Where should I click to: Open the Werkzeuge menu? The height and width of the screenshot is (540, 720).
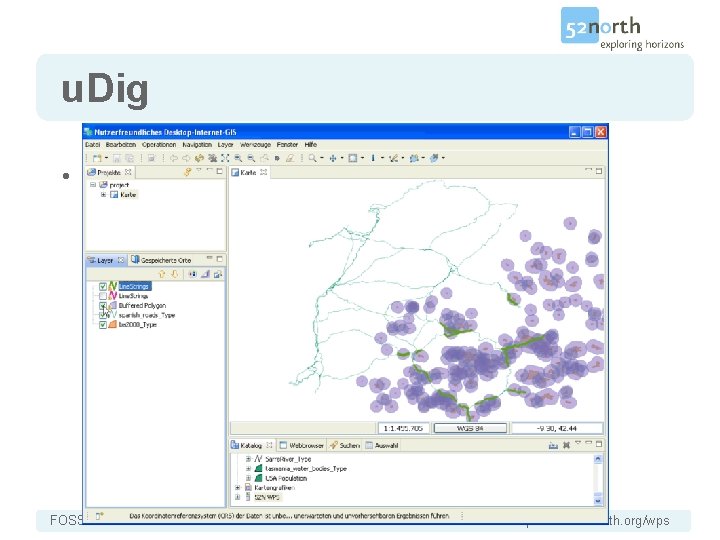coord(255,145)
